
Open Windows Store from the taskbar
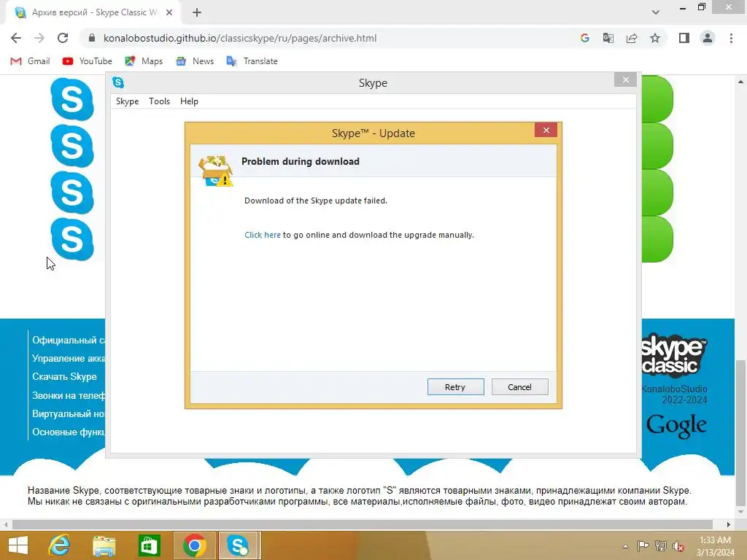149,545
